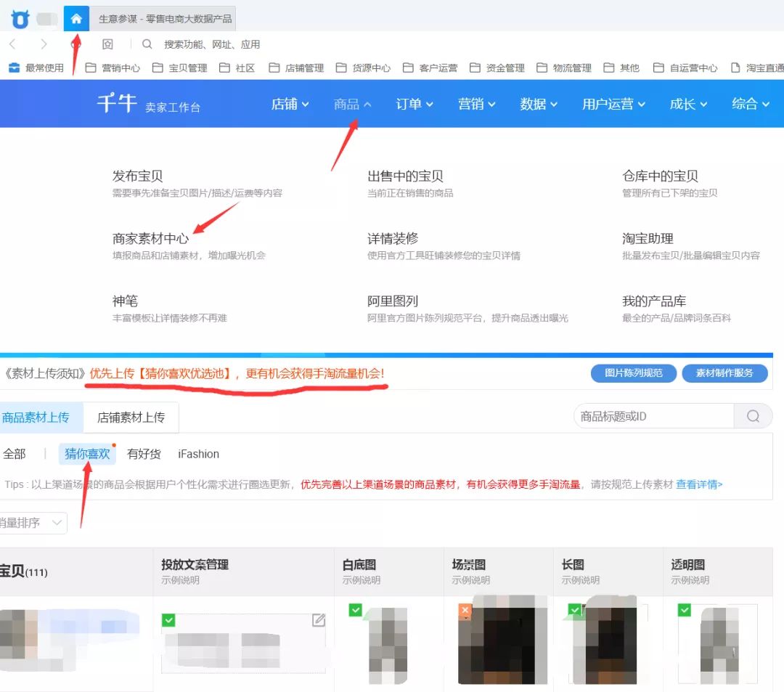784x692 pixels.
Task: Click the orange X icon on the 场景图 thumbnail
Action: click(465, 611)
